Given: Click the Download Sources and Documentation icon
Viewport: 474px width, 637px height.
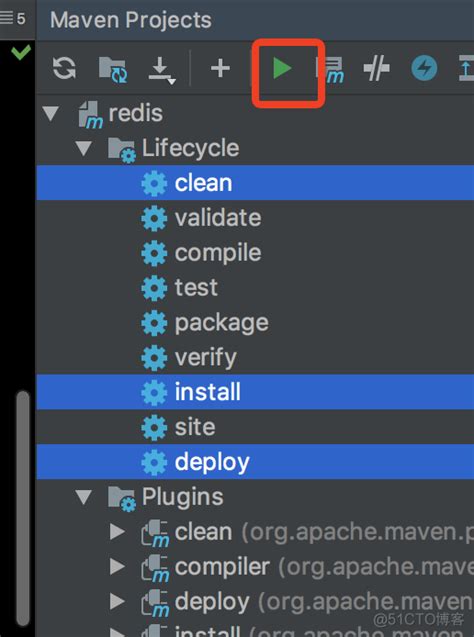Looking at the screenshot, I should pyautogui.click(x=161, y=69).
